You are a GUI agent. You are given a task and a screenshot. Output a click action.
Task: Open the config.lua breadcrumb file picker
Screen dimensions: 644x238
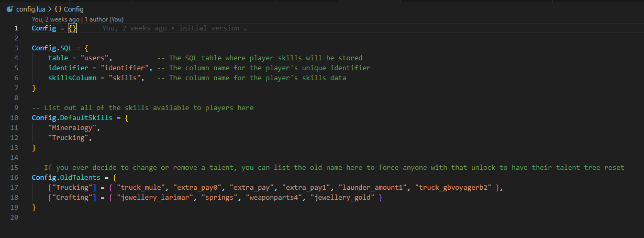[x=30, y=9]
